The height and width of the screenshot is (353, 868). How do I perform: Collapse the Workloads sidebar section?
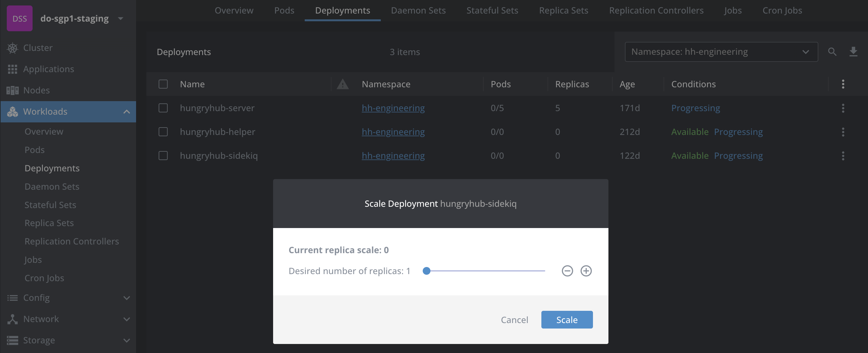(126, 112)
